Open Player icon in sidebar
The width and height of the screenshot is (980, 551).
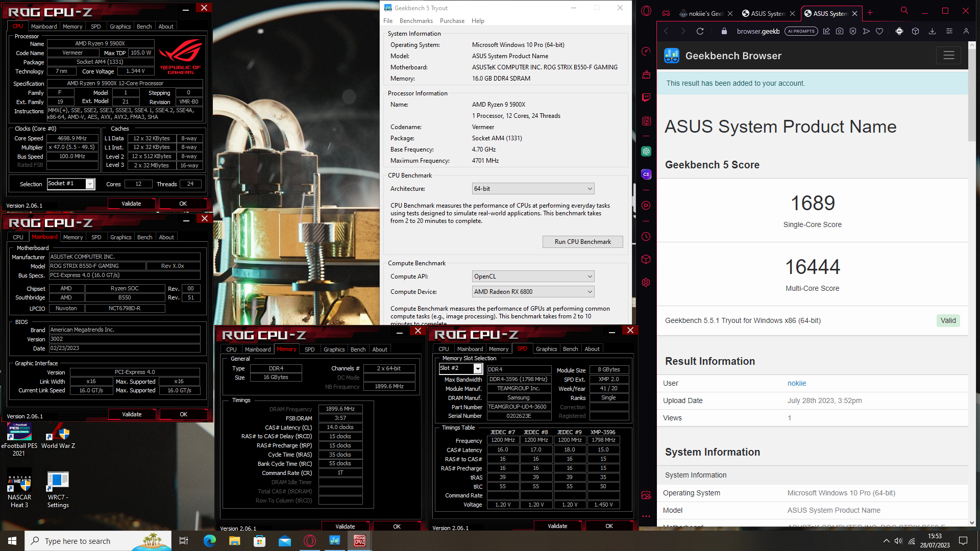[646, 205]
